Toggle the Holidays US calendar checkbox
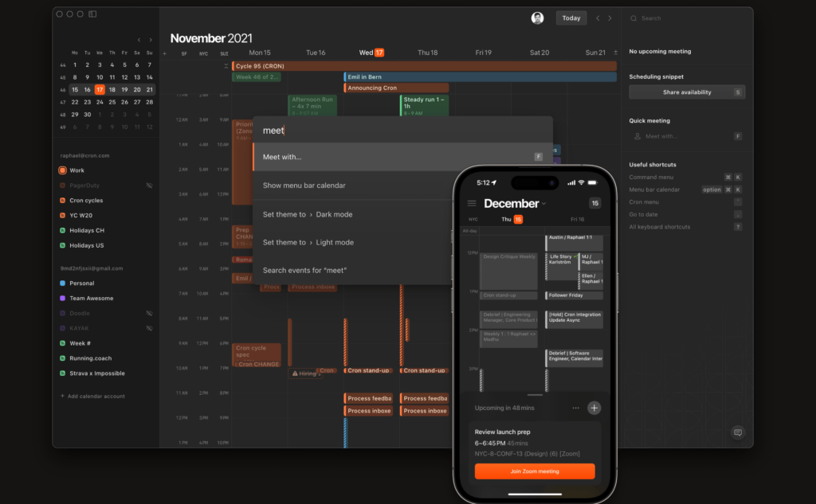Viewport: 816px width, 504px height. 62,245
